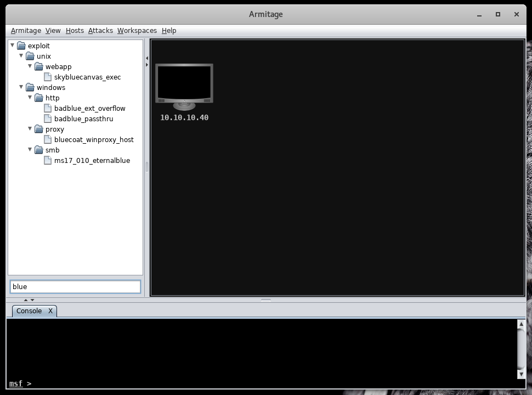Collapse the smb tree node
532x395 pixels.
pos(30,150)
